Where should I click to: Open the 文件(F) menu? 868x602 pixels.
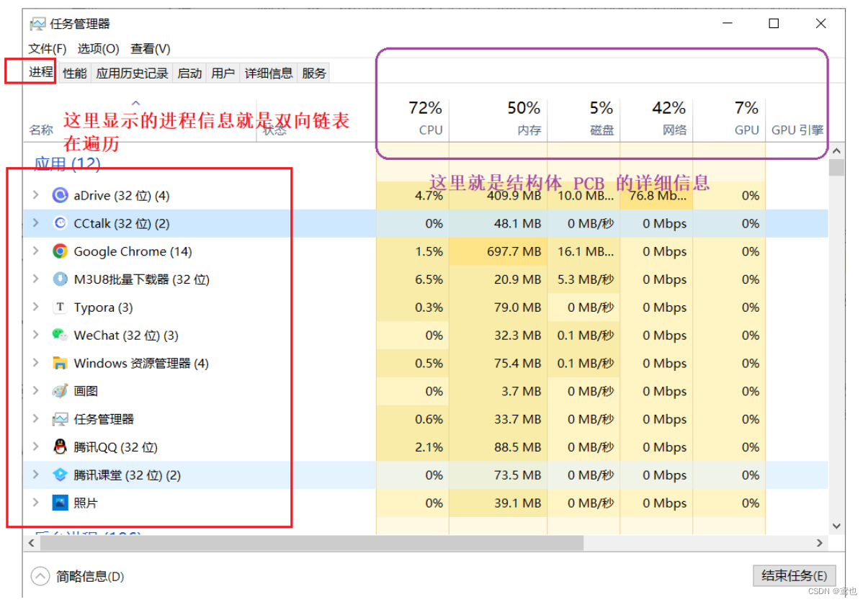tap(48, 49)
